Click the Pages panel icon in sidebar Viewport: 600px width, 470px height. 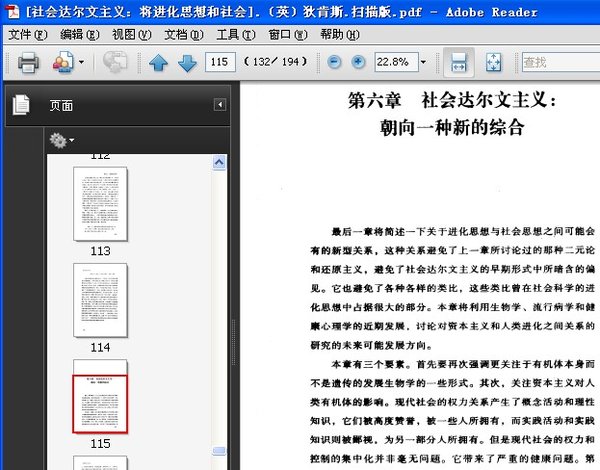22,104
